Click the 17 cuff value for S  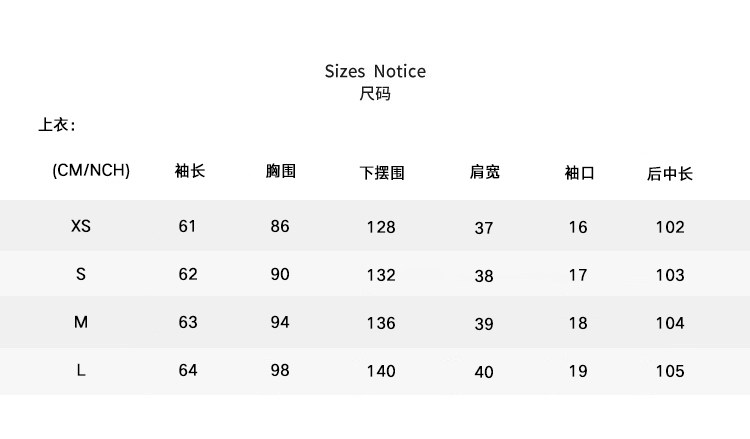tap(578, 275)
